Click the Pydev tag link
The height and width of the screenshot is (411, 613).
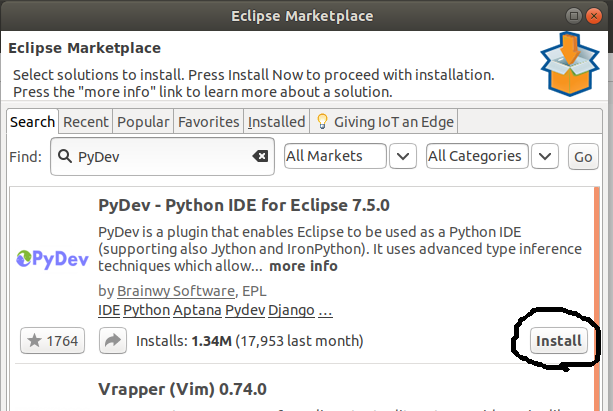click(x=245, y=310)
